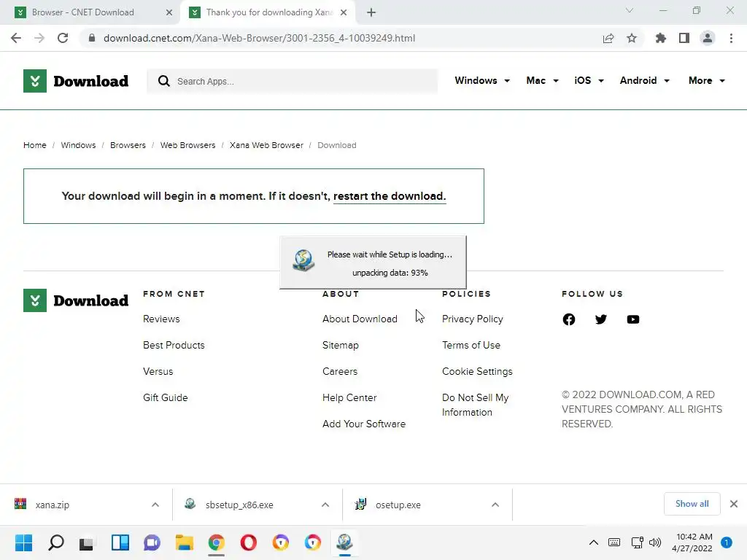This screenshot has height=560, width=747.
Task: Open Careers link under About
Action: point(340,371)
